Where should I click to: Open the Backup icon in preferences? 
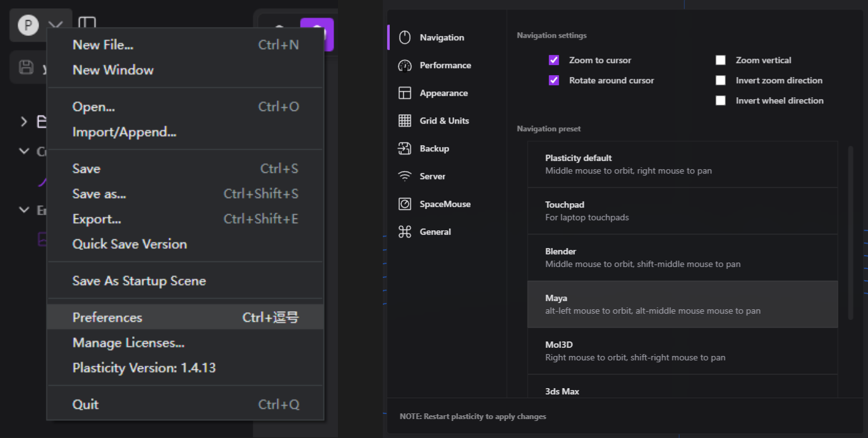[405, 149]
